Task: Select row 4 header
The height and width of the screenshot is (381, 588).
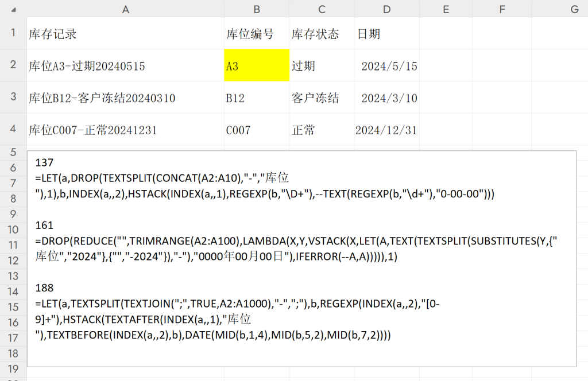Action: click(x=13, y=129)
